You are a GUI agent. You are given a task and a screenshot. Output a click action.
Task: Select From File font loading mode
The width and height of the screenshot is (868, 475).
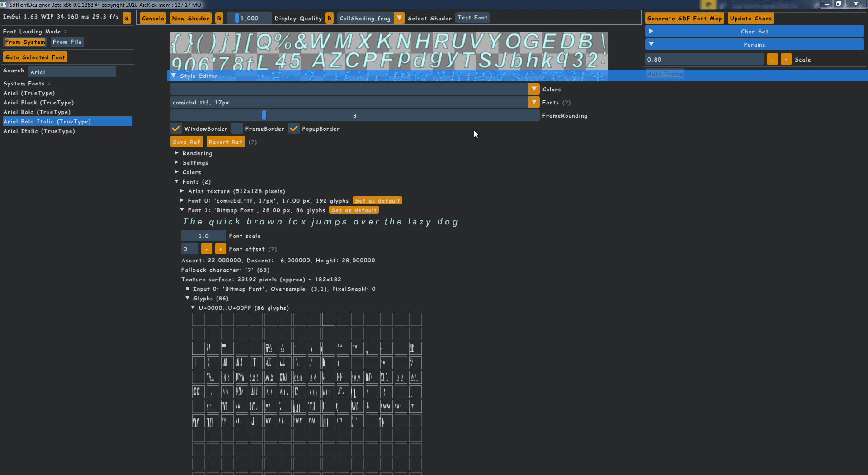pyautogui.click(x=67, y=42)
